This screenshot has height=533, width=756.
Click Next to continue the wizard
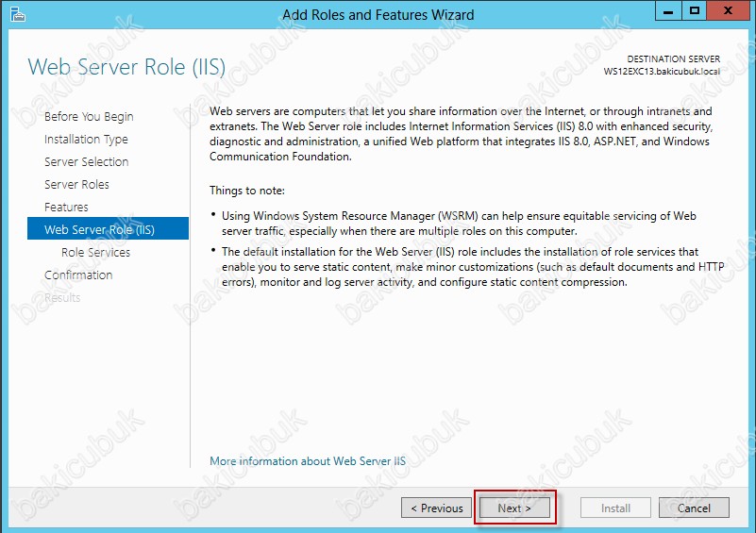tap(514, 508)
